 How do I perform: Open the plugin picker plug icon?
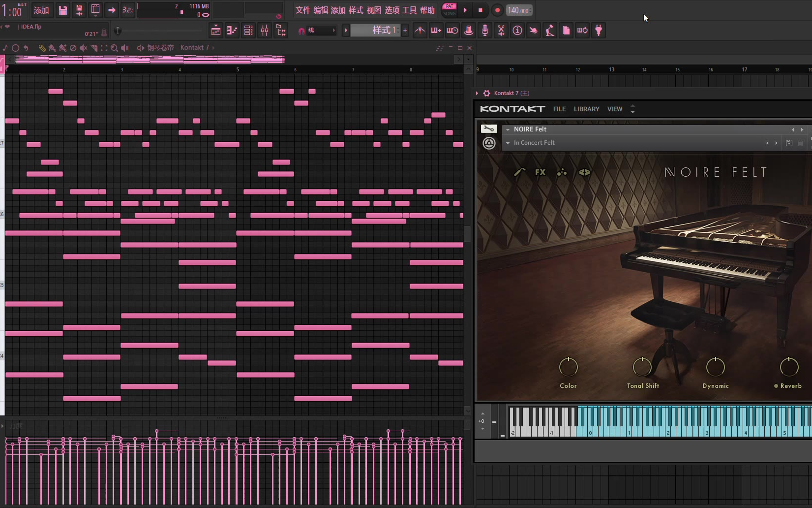click(x=599, y=31)
